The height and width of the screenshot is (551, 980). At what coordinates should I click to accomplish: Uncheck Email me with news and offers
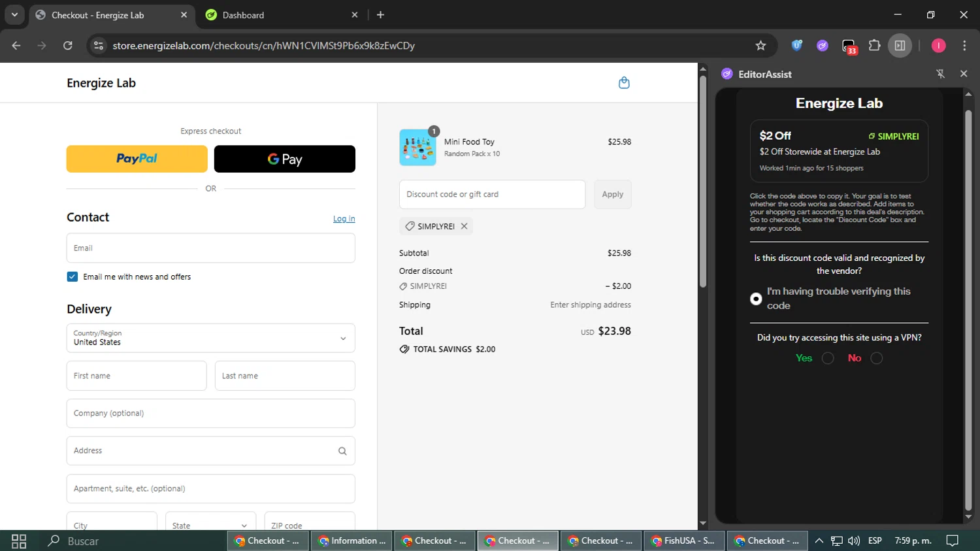tap(73, 276)
